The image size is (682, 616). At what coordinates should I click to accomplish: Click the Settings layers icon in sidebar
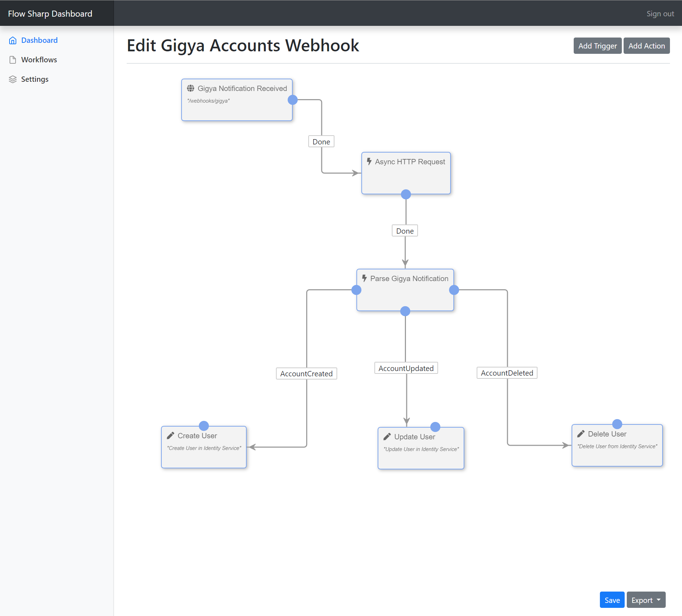pyautogui.click(x=13, y=79)
